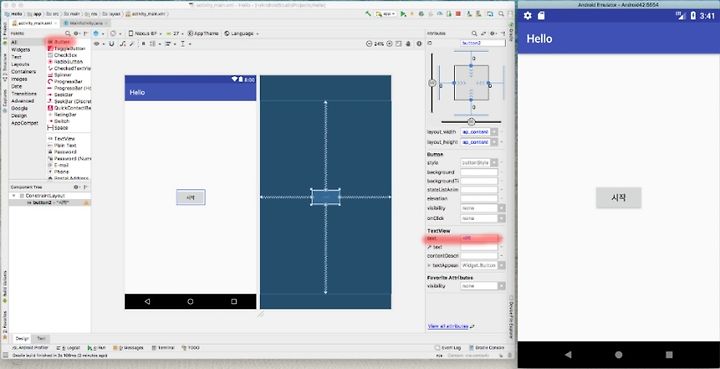
Task: Click the red Stop icon in toolbar
Action: point(458,14)
